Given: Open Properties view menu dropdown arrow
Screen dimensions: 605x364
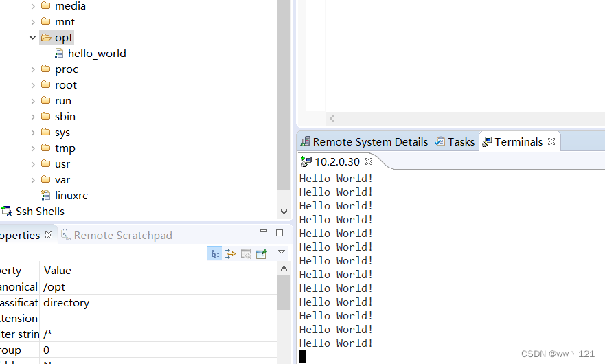Looking at the screenshot, I should click(281, 253).
